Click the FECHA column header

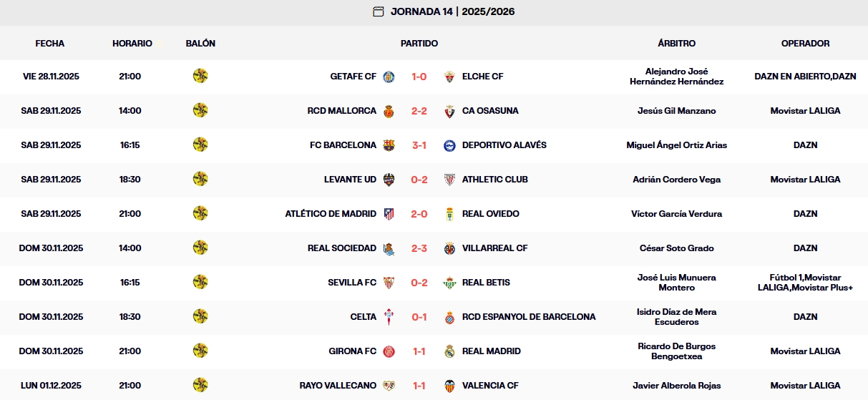(x=50, y=44)
